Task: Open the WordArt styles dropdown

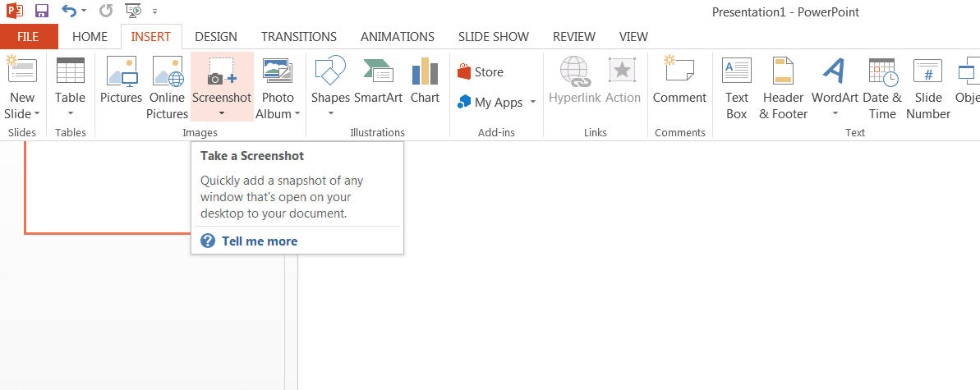Action: coord(835,113)
